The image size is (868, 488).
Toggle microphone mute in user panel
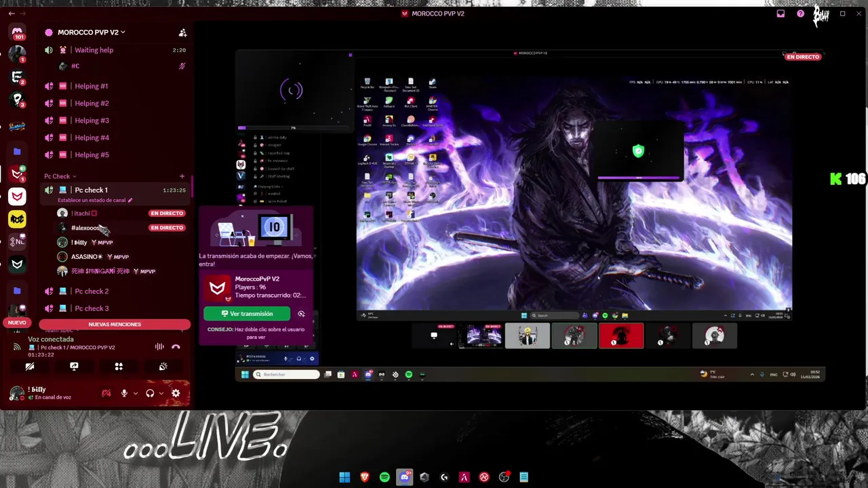click(124, 393)
